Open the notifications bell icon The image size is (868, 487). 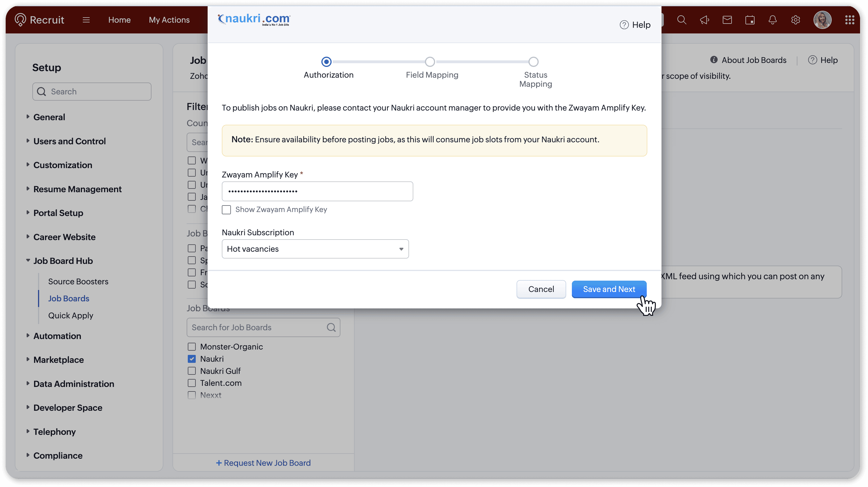tap(772, 20)
